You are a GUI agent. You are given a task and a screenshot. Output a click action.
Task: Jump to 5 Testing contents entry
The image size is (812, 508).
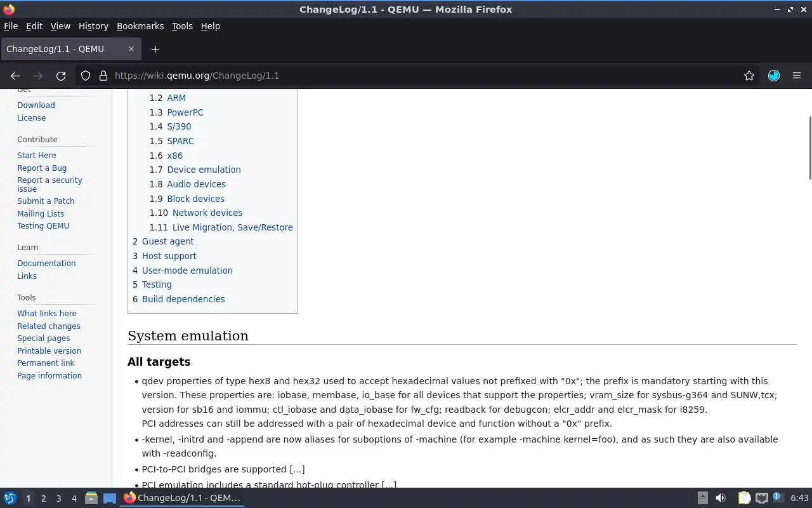click(152, 284)
